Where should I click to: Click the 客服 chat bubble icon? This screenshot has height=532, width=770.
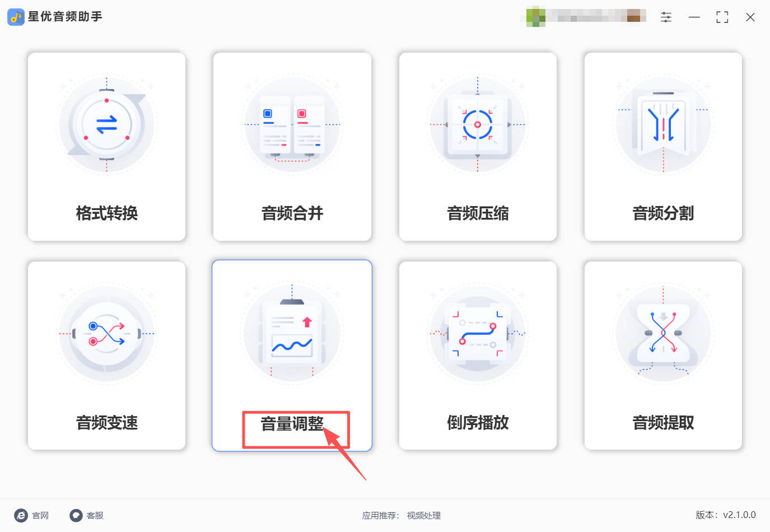(76, 515)
